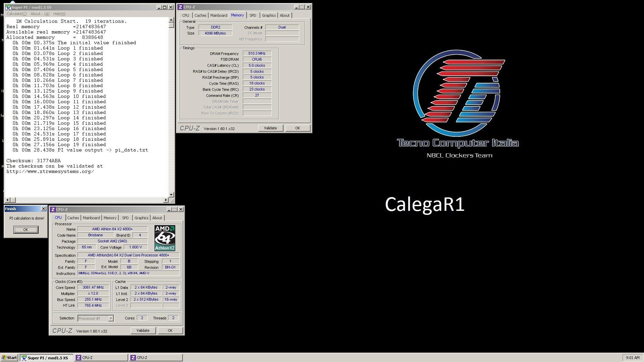
Task: Click the Super PI title bar icon
Action: pos(8,7)
